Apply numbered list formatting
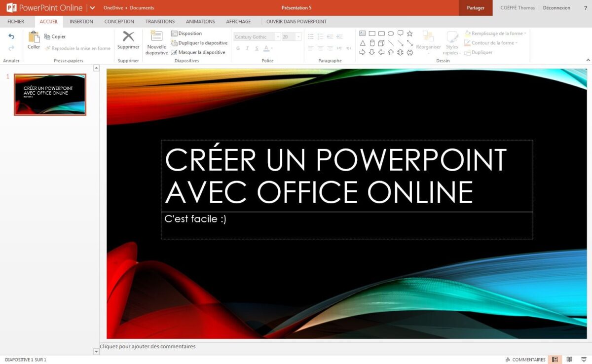 pos(321,36)
